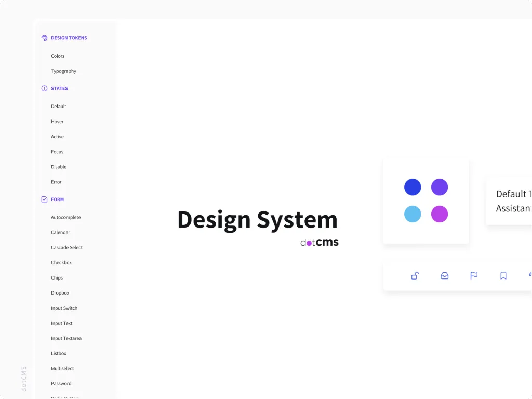
Task: Click the States info circle icon
Action: pos(44,88)
